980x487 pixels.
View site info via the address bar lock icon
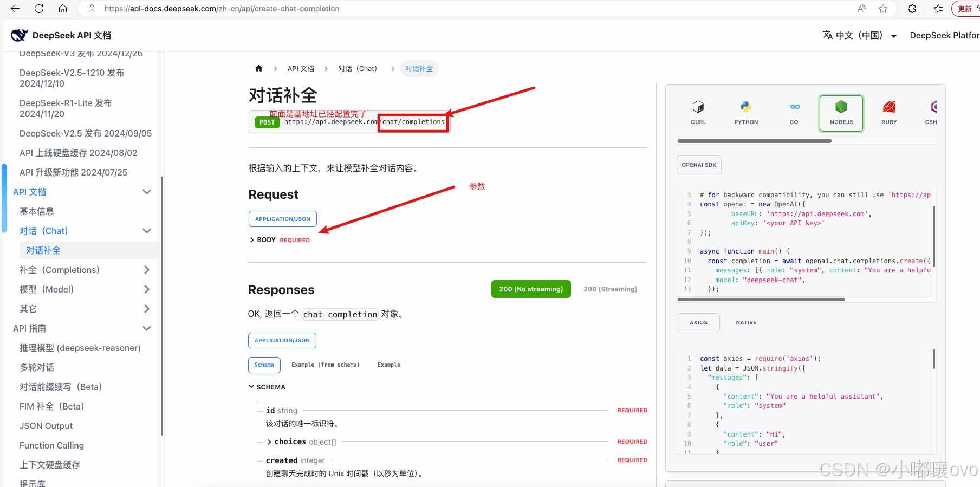click(92, 9)
